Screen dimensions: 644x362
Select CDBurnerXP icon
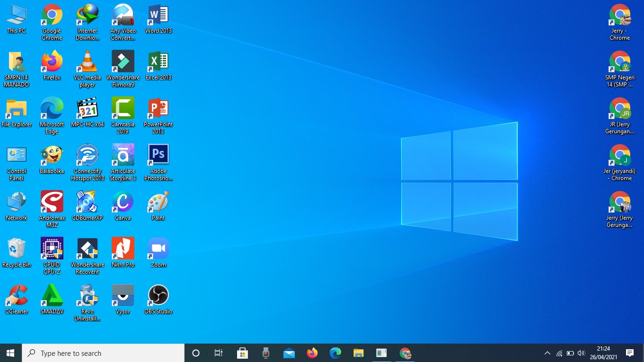click(87, 206)
